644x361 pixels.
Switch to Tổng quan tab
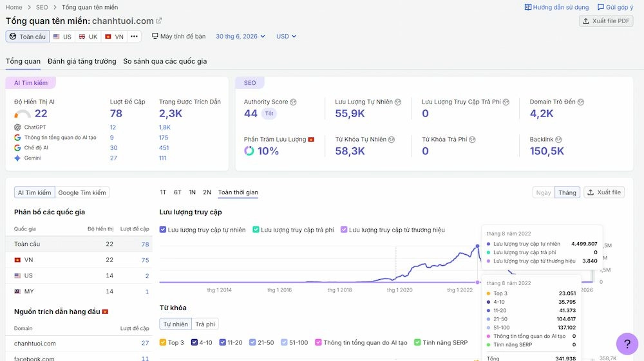pyautogui.click(x=23, y=61)
